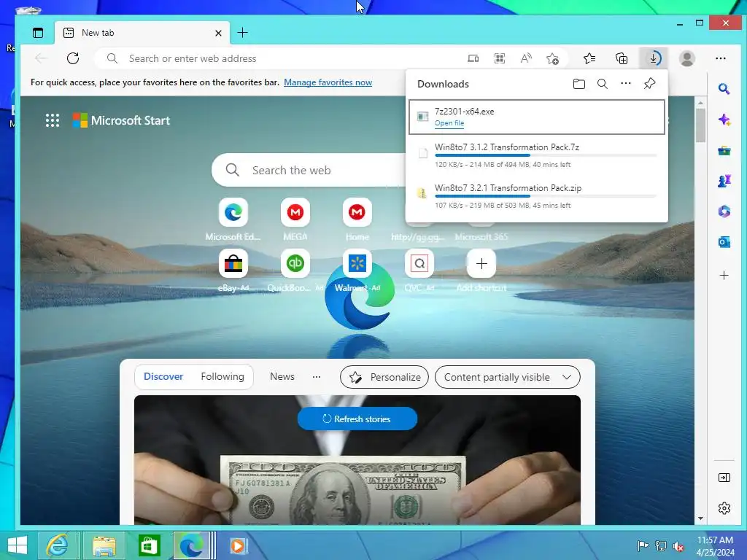
Task: Add this page to favorites star icon
Action: [x=553, y=58]
